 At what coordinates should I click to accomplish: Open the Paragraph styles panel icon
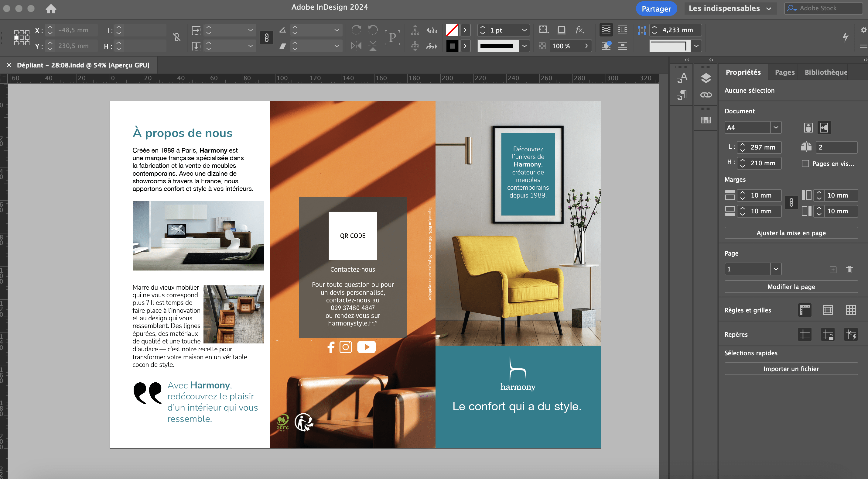point(681,95)
